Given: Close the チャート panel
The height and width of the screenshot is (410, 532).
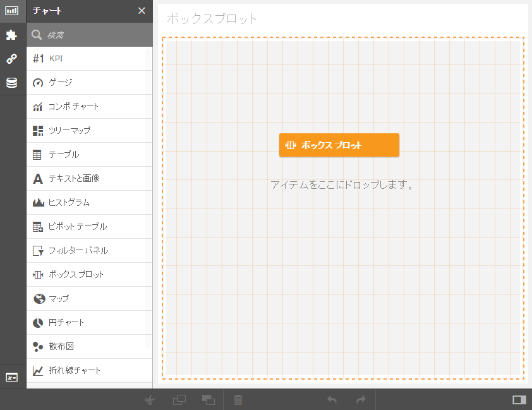Looking at the screenshot, I should (142, 11).
